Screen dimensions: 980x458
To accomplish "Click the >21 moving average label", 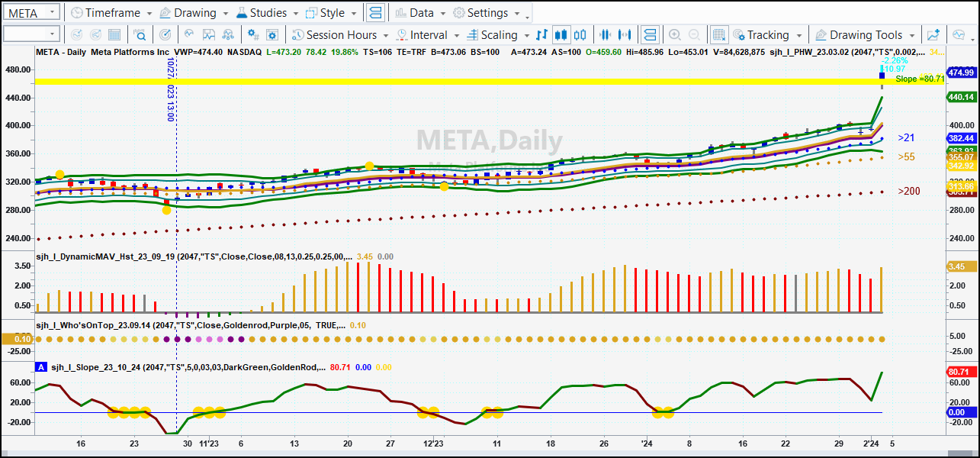I will 906,138.
